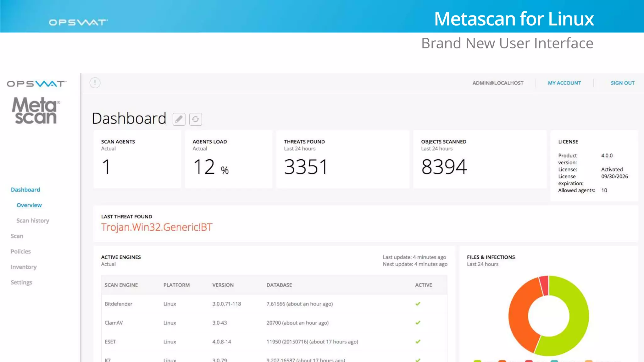Screen dimensions: 644x362
Task: Click the FILES & INFECTIONS heading
Action: [x=491, y=257]
